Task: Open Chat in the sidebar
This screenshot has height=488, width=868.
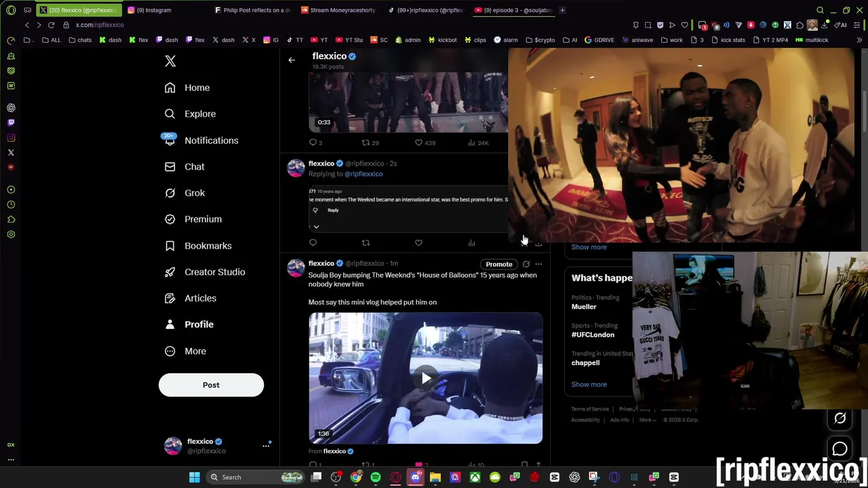Action: click(x=184, y=167)
